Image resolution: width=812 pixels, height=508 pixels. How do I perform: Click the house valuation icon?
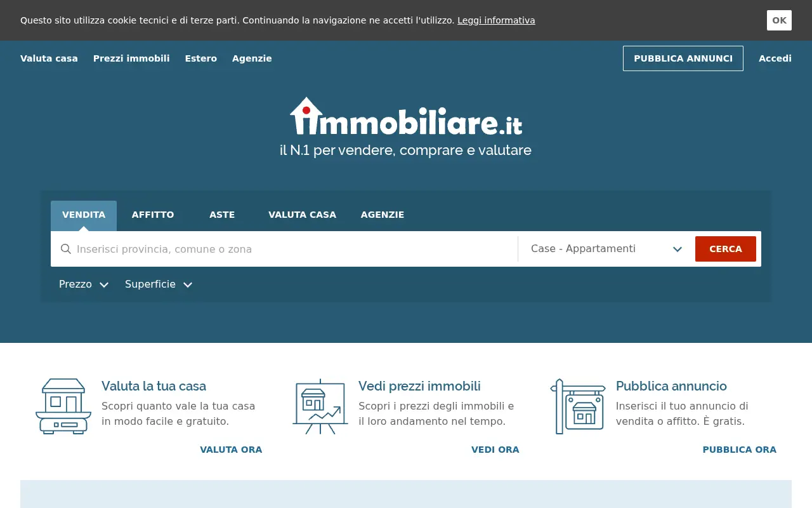click(x=63, y=406)
